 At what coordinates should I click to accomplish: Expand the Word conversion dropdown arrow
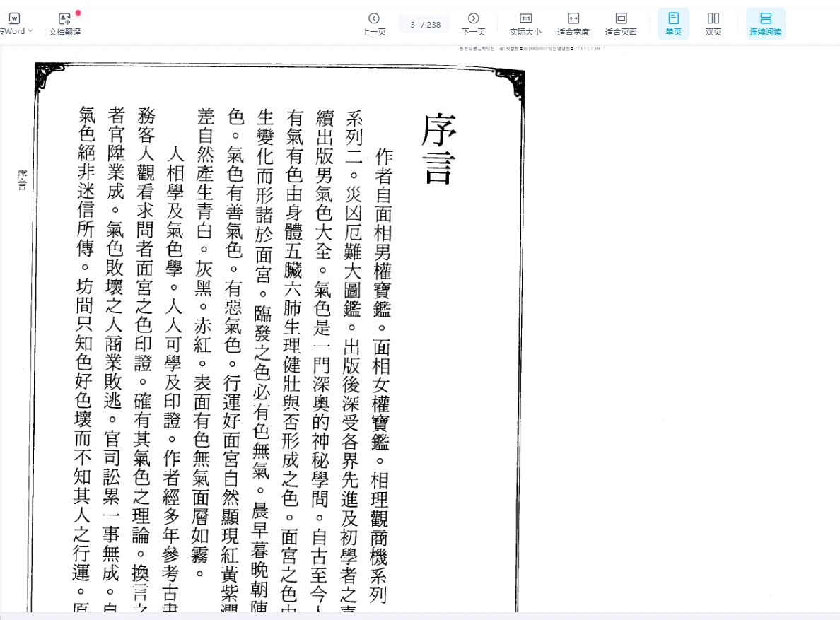(x=30, y=31)
